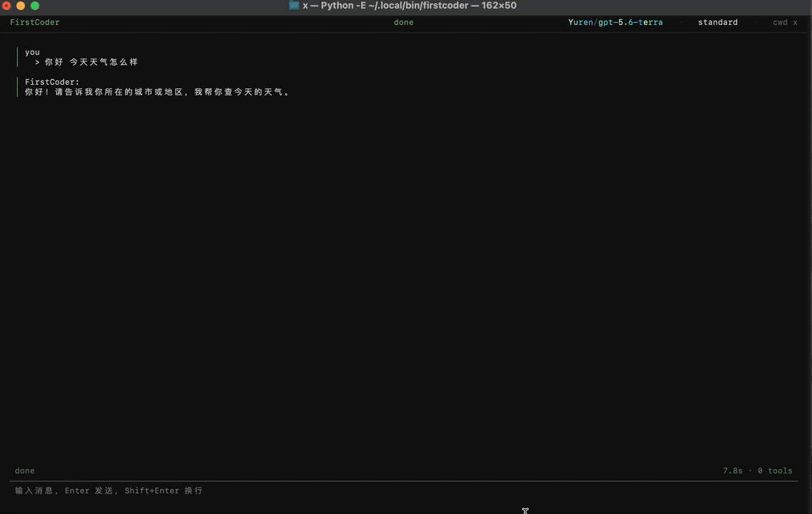The image size is (812, 514).
Task: Click the FirstCoder app name label
Action: (35, 22)
